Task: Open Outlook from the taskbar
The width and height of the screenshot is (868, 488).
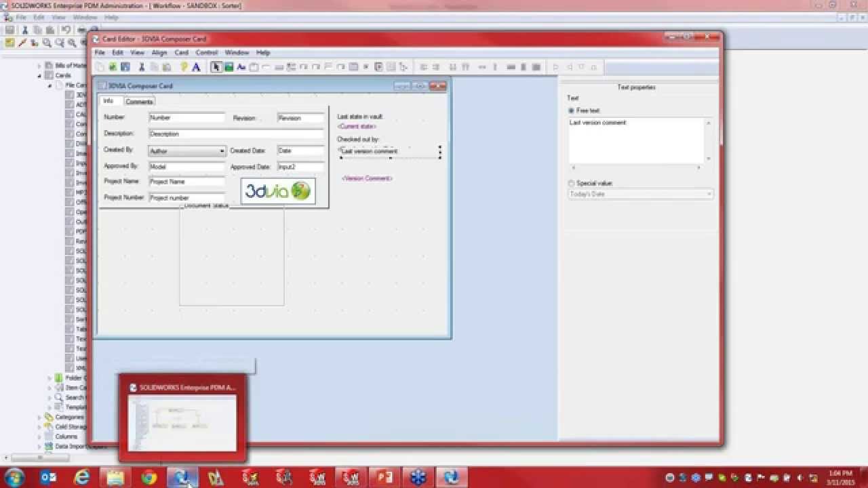Action: point(49,477)
